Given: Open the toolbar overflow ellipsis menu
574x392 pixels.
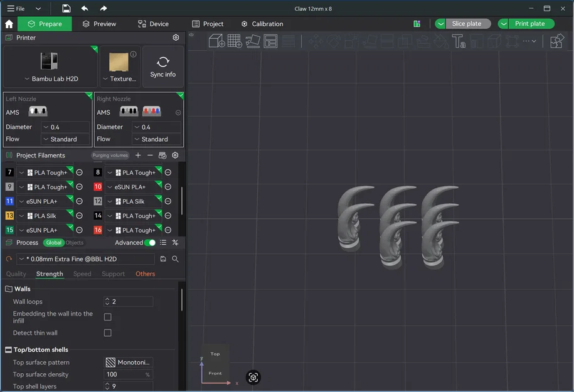Looking at the screenshot, I should (x=529, y=41).
